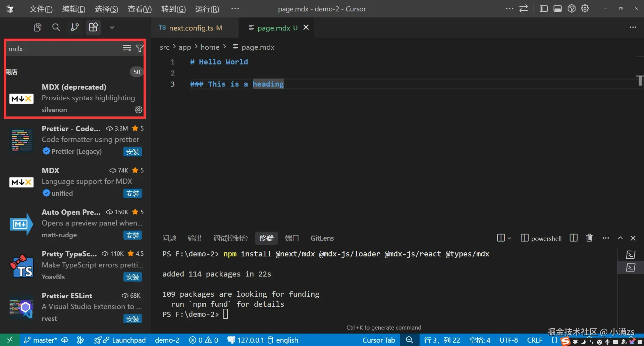Image resolution: width=644 pixels, height=346 pixels.
Task: Switch to the 调试控制台 panel tab
Action: (x=231, y=238)
